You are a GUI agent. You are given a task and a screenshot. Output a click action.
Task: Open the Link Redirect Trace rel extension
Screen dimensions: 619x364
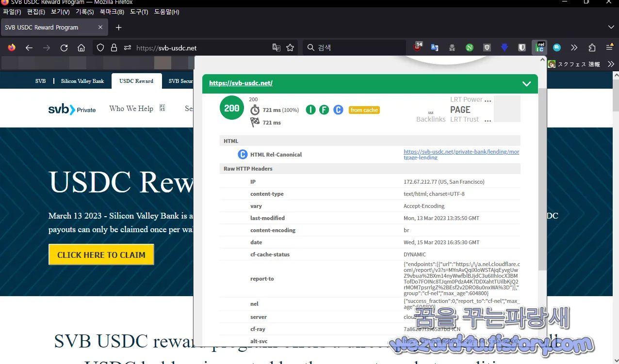click(x=539, y=47)
